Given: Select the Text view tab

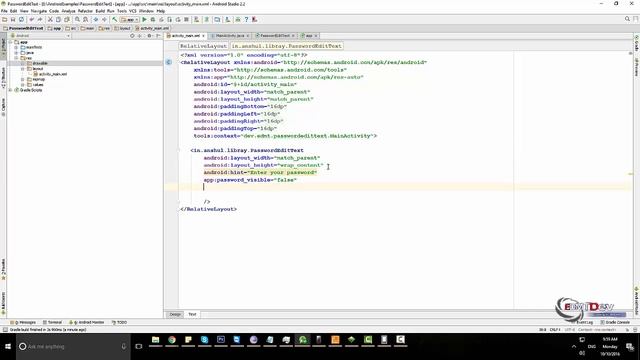Looking at the screenshot, I should click(x=192, y=314).
